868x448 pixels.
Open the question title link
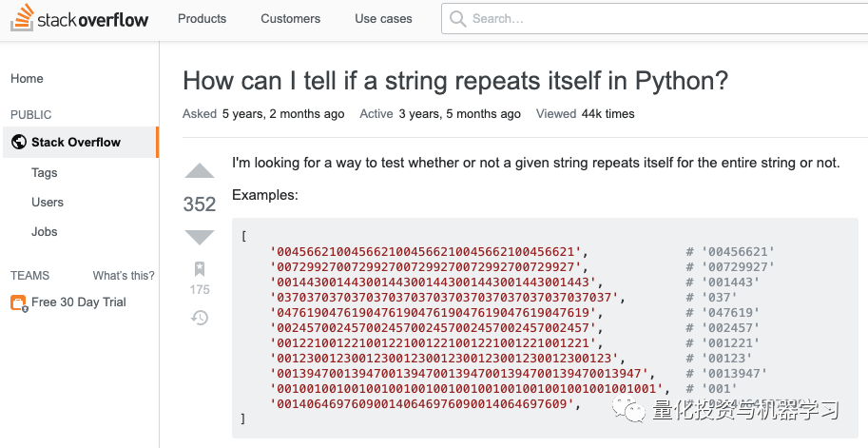454,80
